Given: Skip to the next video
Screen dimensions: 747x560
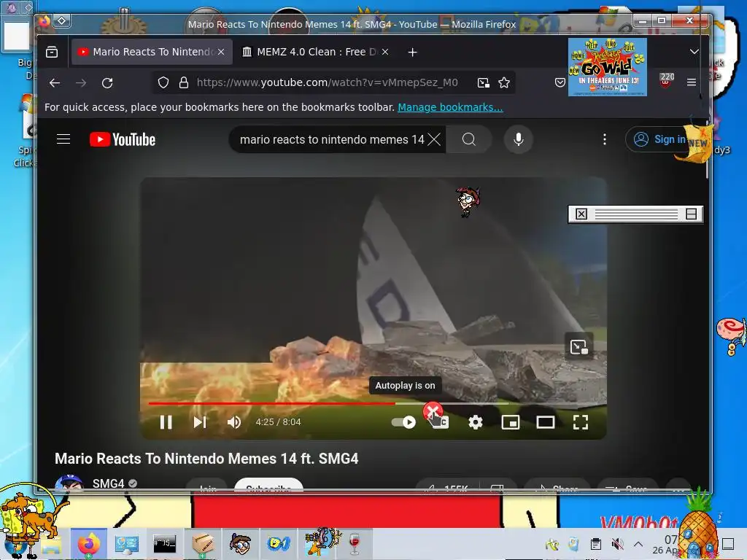Looking at the screenshot, I should (x=200, y=422).
